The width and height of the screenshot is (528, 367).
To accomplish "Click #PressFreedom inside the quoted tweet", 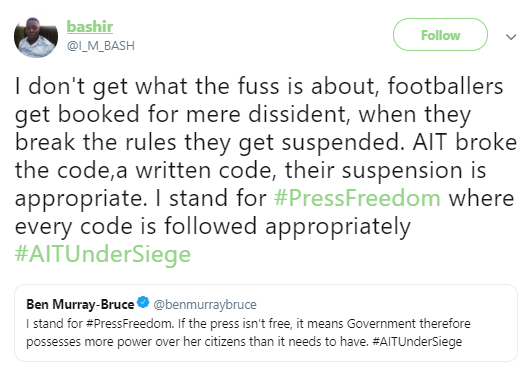I will pyautogui.click(x=130, y=324).
